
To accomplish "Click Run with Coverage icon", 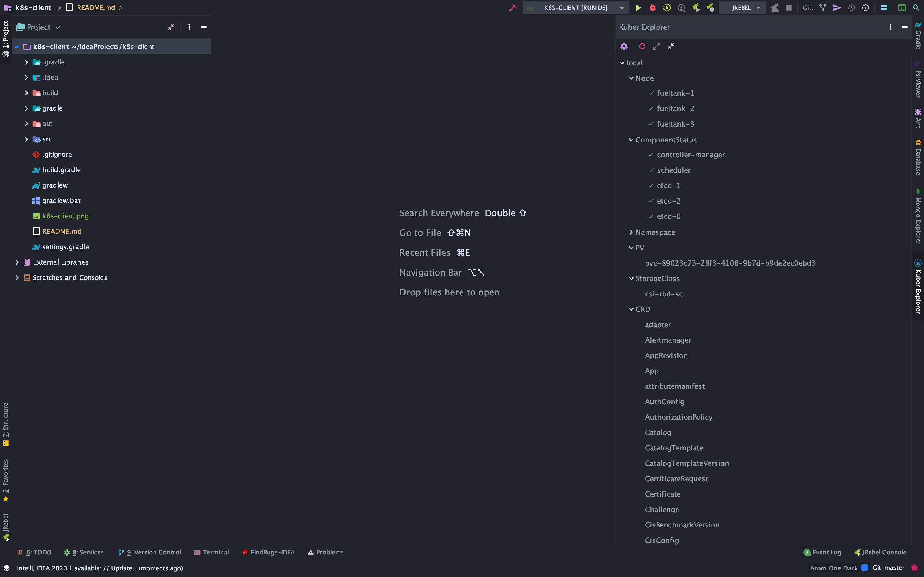I will [x=667, y=8].
